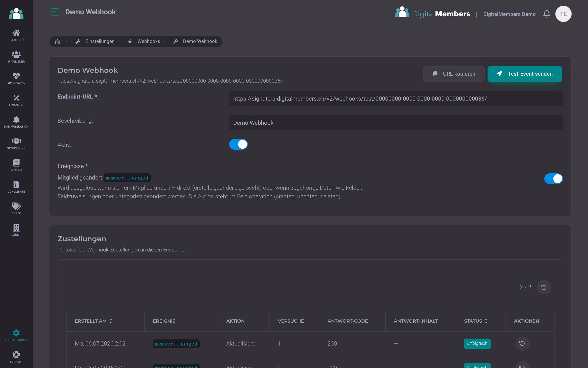Click the 2 / 2 record counter
The image size is (588, 368).
tap(525, 287)
